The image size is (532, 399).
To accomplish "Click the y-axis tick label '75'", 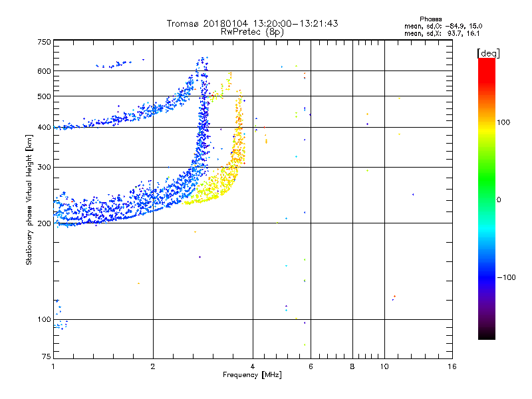I will tap(47, 356).
